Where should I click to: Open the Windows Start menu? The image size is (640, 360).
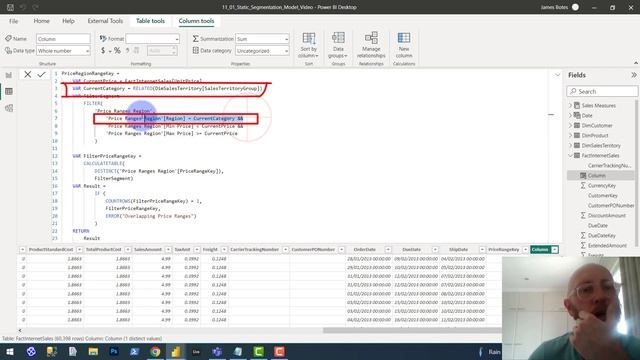pos(10,351)
